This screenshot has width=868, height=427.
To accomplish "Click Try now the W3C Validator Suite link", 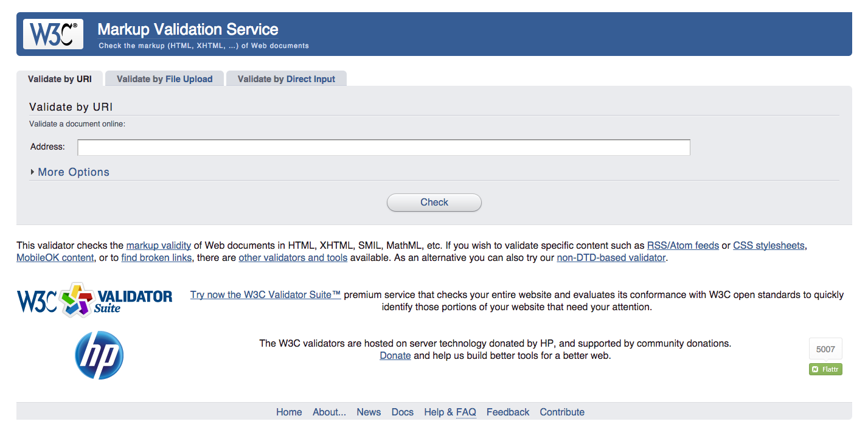I will (x=265, y=295).
